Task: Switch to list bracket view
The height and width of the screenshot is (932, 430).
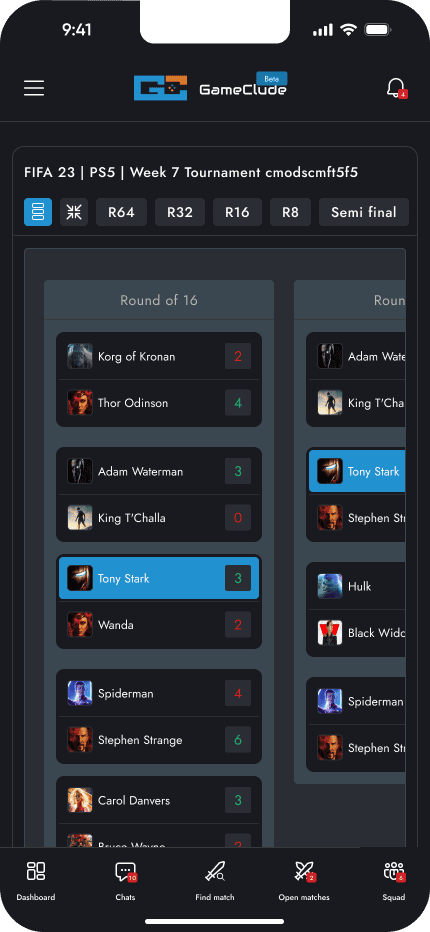Action: [x=38, y=212]
